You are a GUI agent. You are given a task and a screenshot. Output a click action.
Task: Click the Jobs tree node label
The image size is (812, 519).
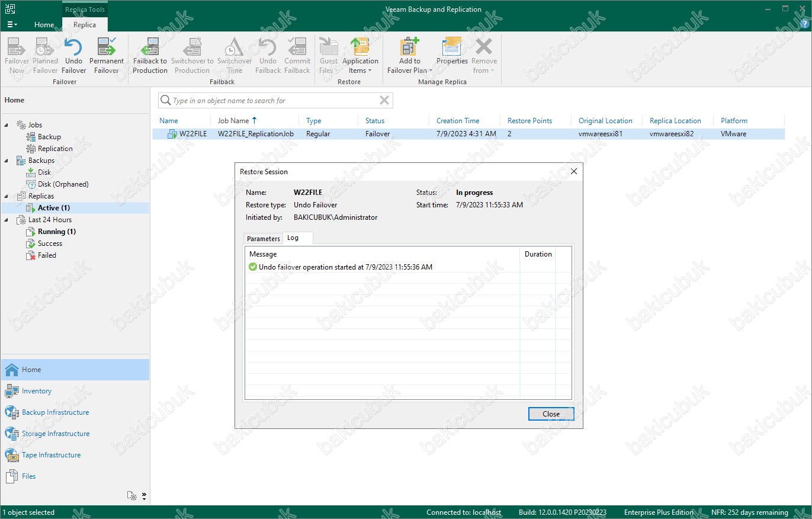tap(35, 125)
